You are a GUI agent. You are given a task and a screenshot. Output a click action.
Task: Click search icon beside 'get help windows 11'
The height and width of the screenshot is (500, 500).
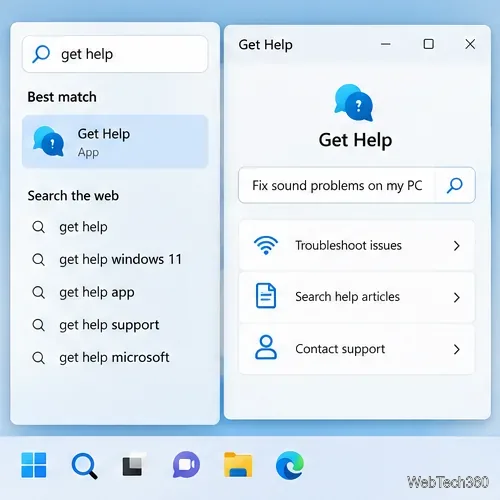pyautogui.click(x=38, y=260)
